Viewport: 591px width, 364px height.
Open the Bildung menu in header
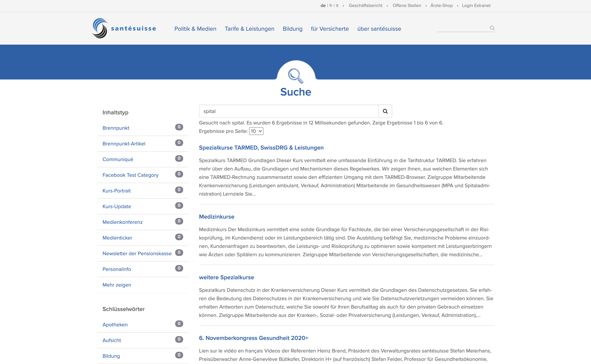(292, 29)
